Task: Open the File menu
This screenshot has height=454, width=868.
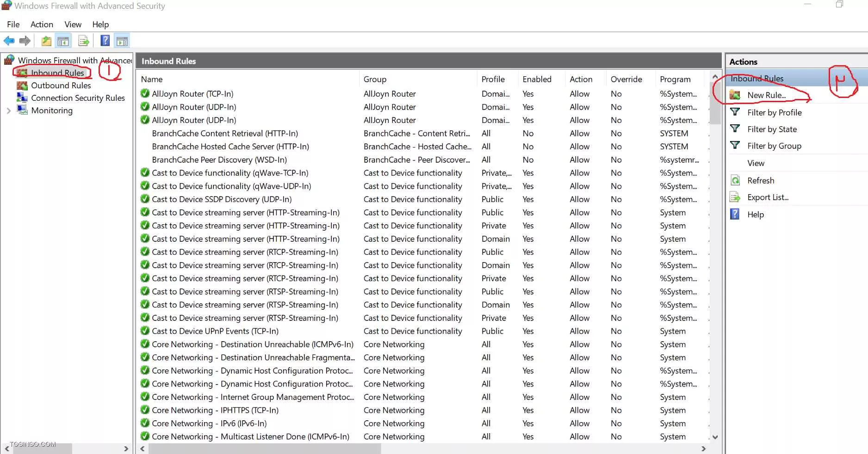Action: point(13,25)
